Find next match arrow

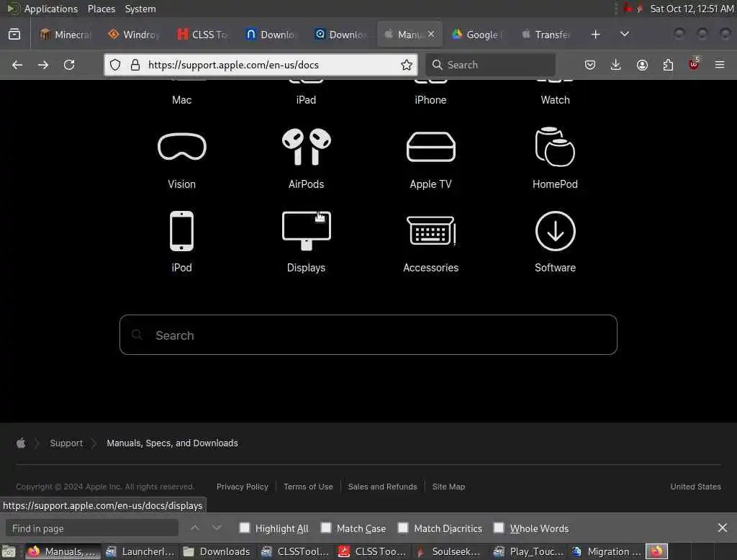click(217, 528)
